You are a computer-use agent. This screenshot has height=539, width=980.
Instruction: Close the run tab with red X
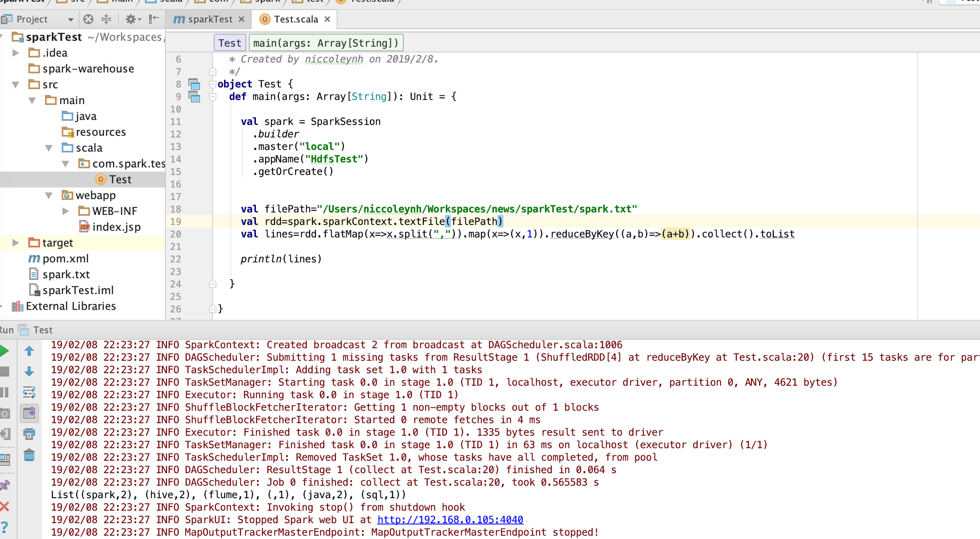[x=5, y=507]
